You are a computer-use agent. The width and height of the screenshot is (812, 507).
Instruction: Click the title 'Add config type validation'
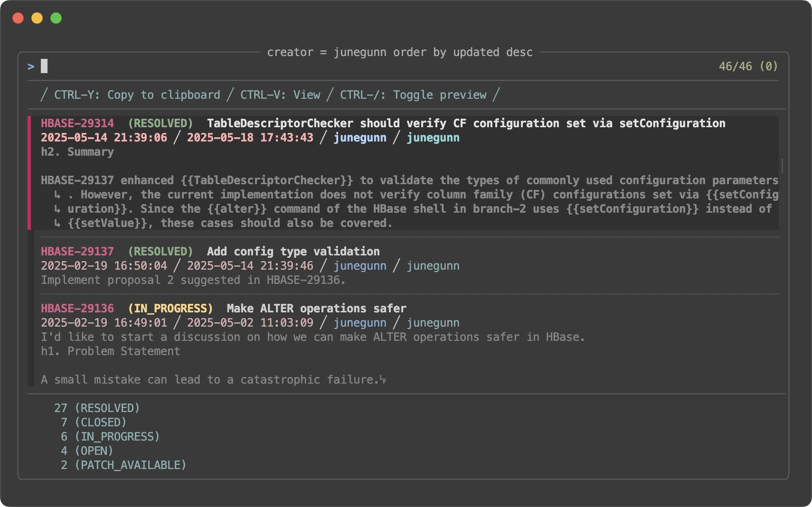pyautogui.click(x=293, y=252)
